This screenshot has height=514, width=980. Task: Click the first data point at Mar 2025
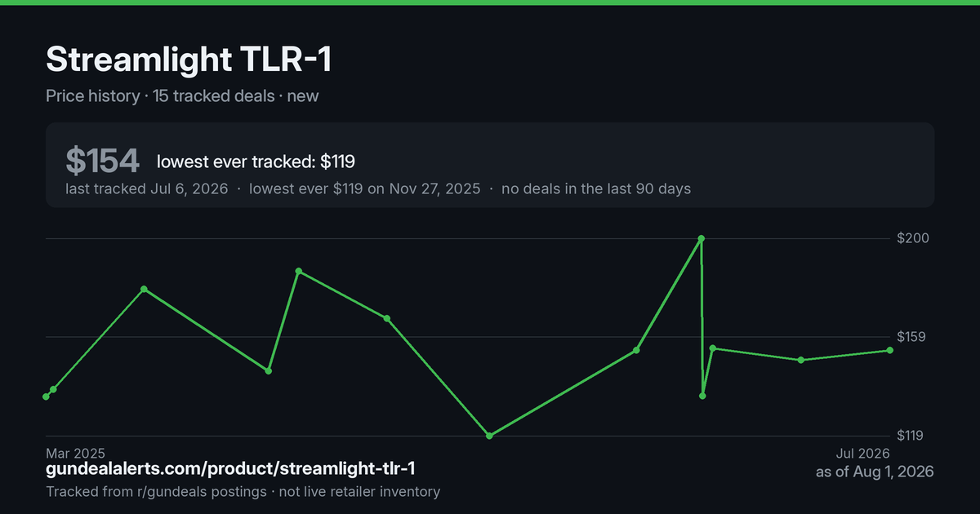coord(46,397)
